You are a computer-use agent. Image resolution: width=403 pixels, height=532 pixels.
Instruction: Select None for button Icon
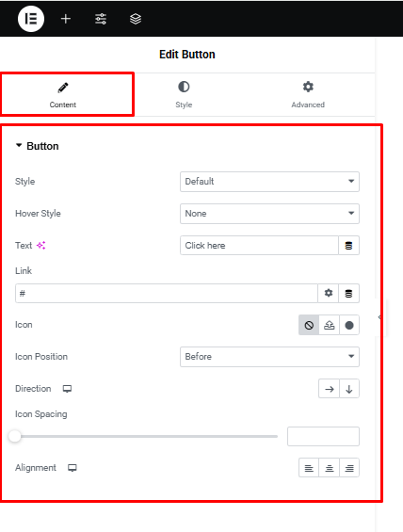tap(309, 325)
